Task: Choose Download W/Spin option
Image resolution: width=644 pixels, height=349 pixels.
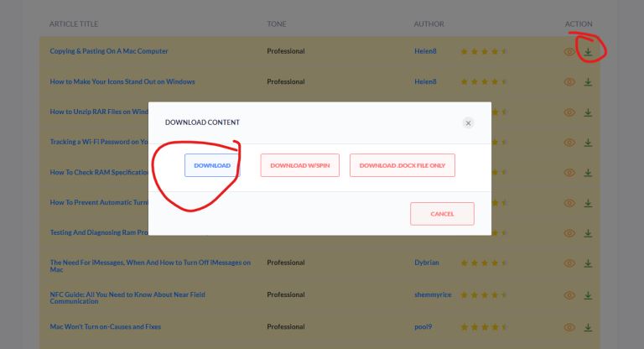Action: [x=300, y=165]
